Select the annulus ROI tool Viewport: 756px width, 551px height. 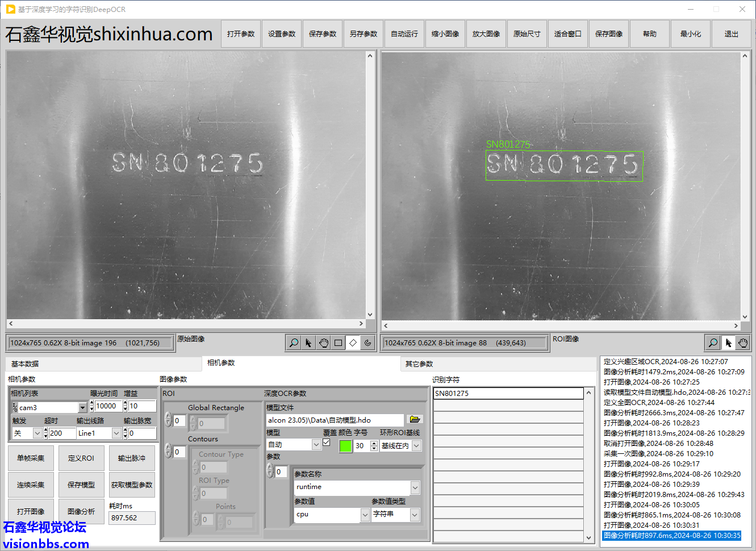point(367,343)
